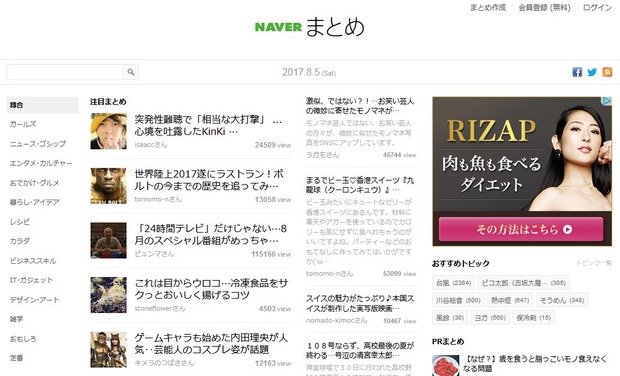Viewport: 620px width, 376px height.
Task: Open thumbnail of 突発性難聴 KinKi article
Action: (x=108, y=131)
